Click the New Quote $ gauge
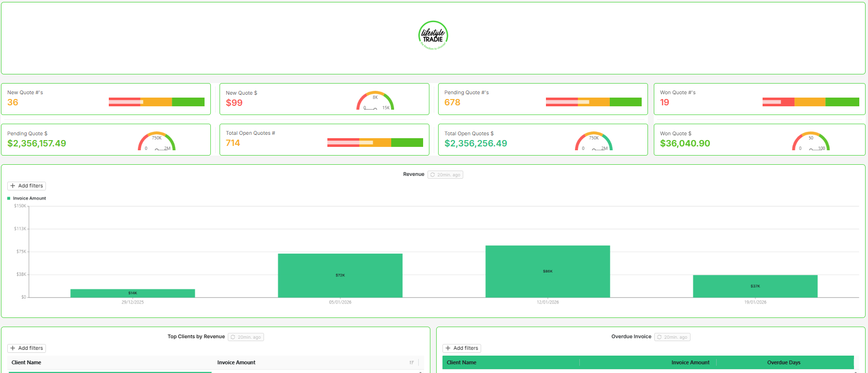Image resolution: width=868 pixels, height=373 pixels. click(x=375, y=100)
